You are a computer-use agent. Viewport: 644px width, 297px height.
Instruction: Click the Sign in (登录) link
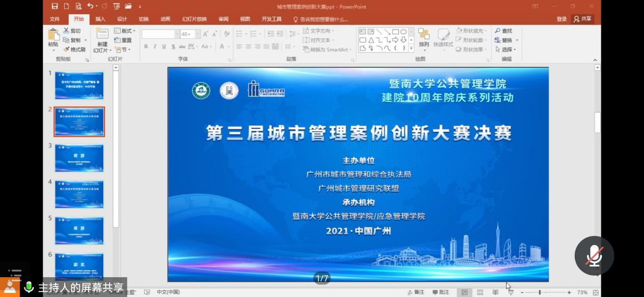click(x=562, y=19)
